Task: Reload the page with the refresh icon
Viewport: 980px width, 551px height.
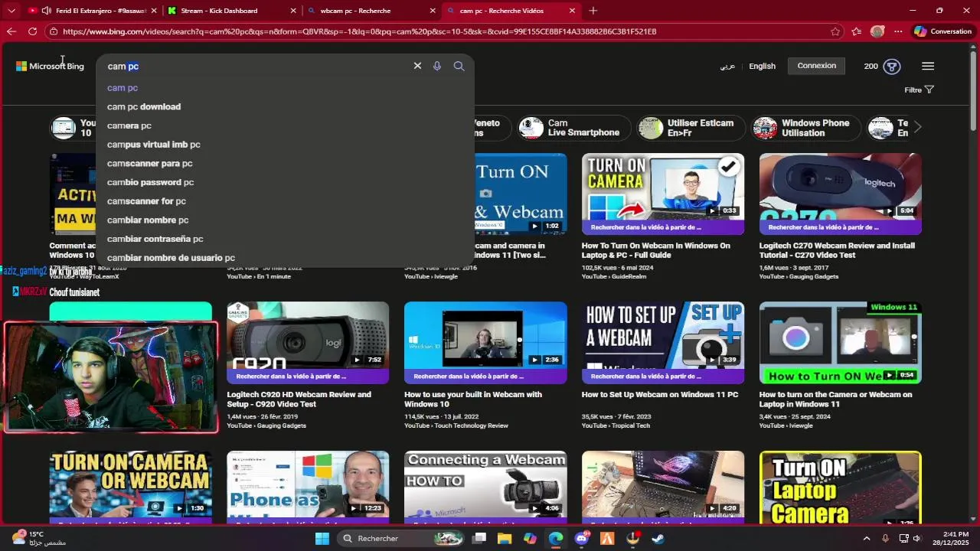Action: click(32, 31)
